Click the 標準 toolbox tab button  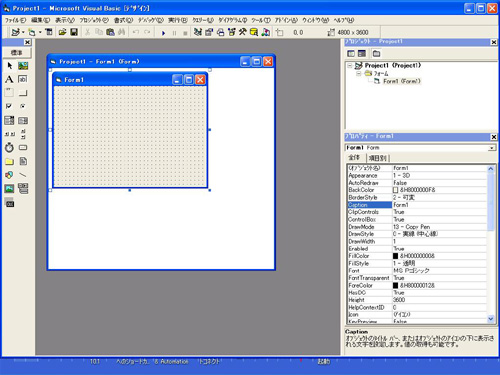(17, 52)
